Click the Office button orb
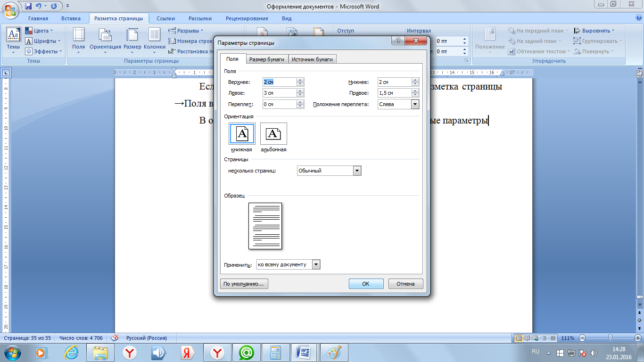This screenshot has width=644, height=362. tap(10, 9)
